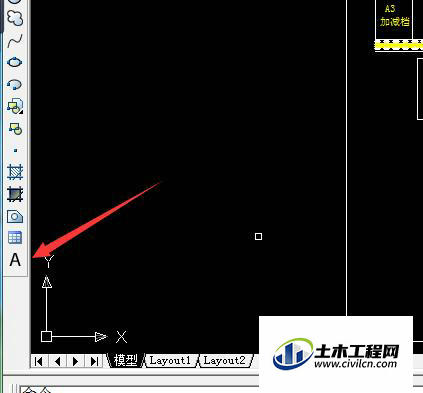Viewport: 423px width, 393px height.
Task: Go to the next layout tab
Action: tap(75, 361)
